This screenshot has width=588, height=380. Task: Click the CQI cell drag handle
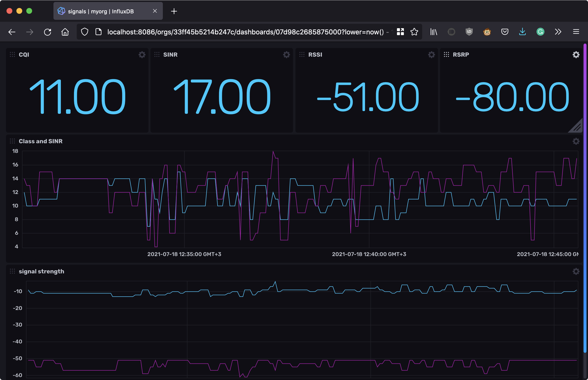pos(12,54)
